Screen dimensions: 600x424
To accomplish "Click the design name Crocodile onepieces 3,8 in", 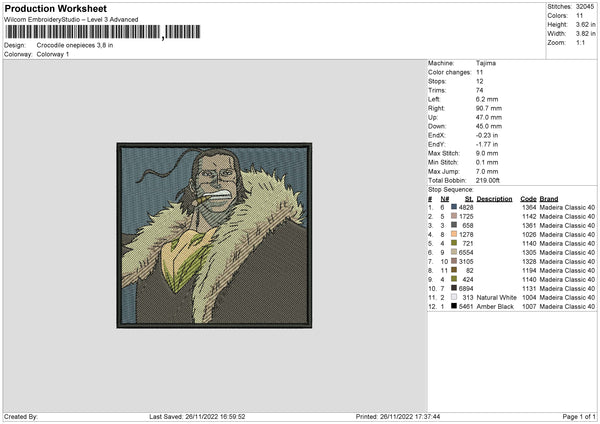I will 75,45.
